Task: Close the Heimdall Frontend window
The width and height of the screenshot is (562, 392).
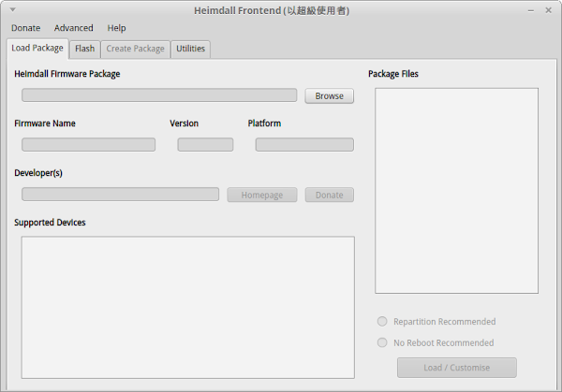Action: (548, 10)
